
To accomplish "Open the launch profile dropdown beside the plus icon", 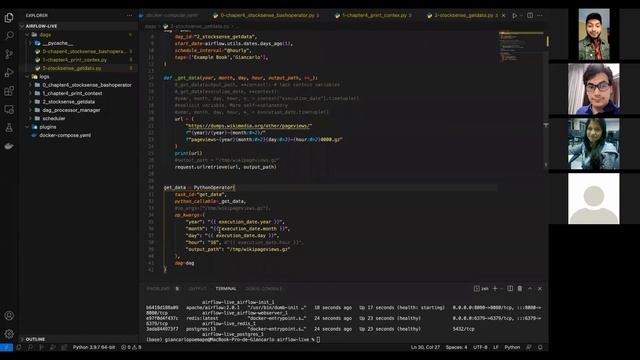I will 501,289.
